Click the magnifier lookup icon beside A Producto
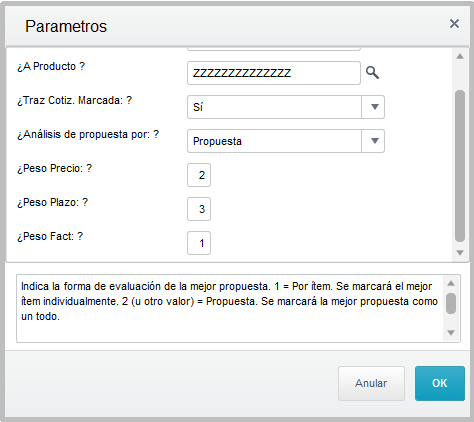This screenshot has width=474, height=422. (x=372, y=73)
